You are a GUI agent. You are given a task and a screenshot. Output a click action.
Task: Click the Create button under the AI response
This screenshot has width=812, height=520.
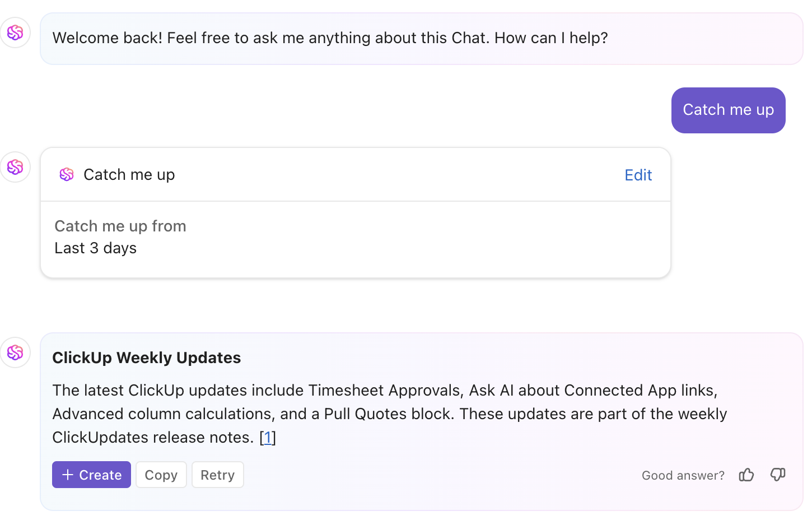click(x=91, y=475)
